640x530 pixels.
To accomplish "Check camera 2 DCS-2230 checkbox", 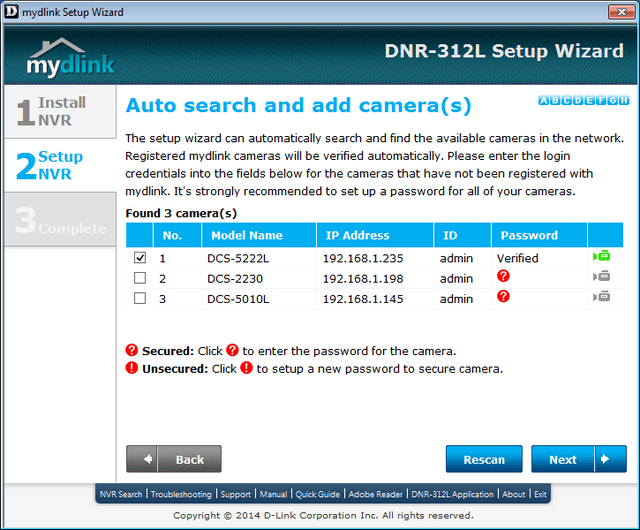I will (140, 278).
